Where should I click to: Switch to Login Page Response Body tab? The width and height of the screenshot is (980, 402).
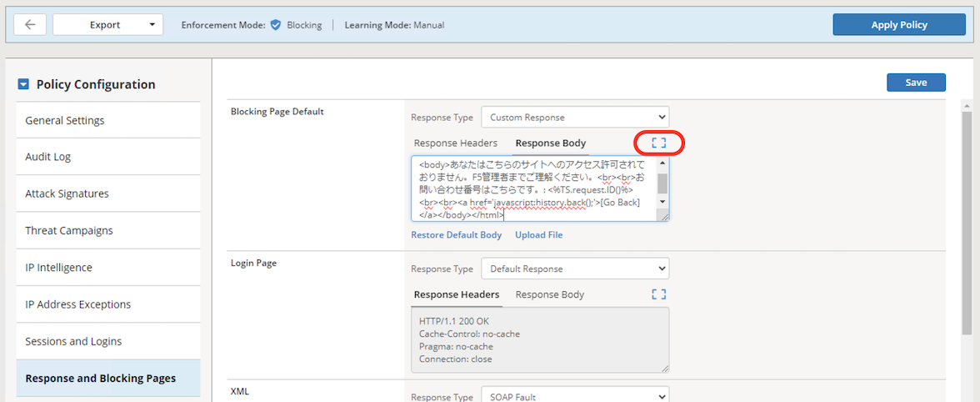coord(550,294)
